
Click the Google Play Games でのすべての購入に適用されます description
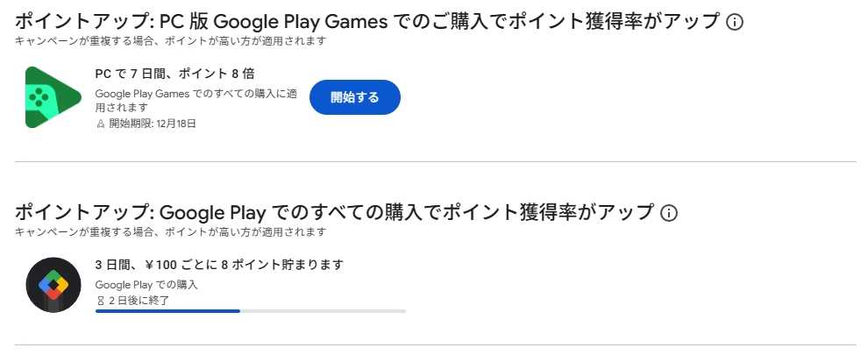[x=191, y=100]
